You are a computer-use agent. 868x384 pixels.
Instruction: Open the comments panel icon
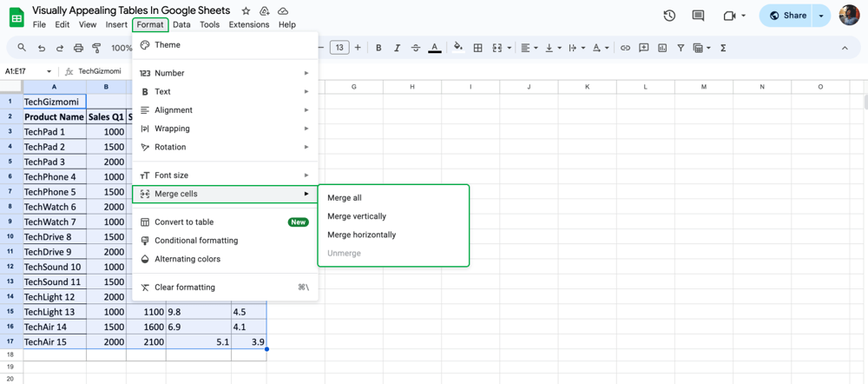[x=698, y=16]
